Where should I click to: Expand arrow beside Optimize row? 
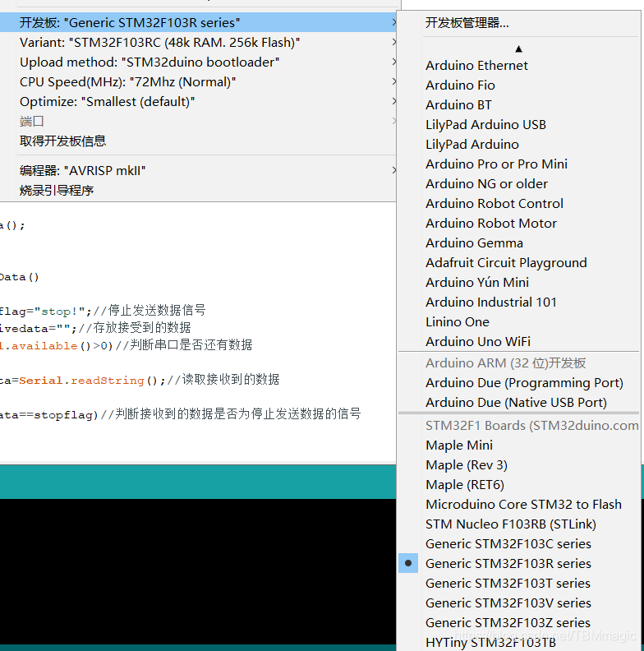(x=393, y=101)
